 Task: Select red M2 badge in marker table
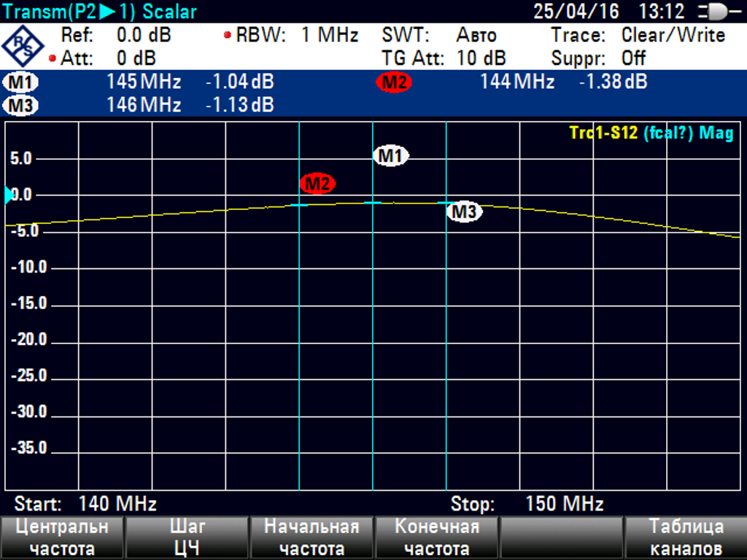pyautogui.click(x=394, y=82)
